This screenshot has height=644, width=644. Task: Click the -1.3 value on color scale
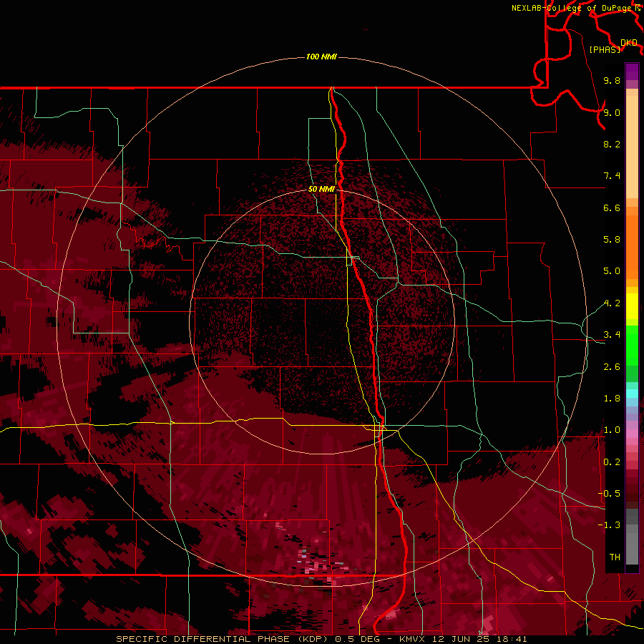[x=609, y=525]
